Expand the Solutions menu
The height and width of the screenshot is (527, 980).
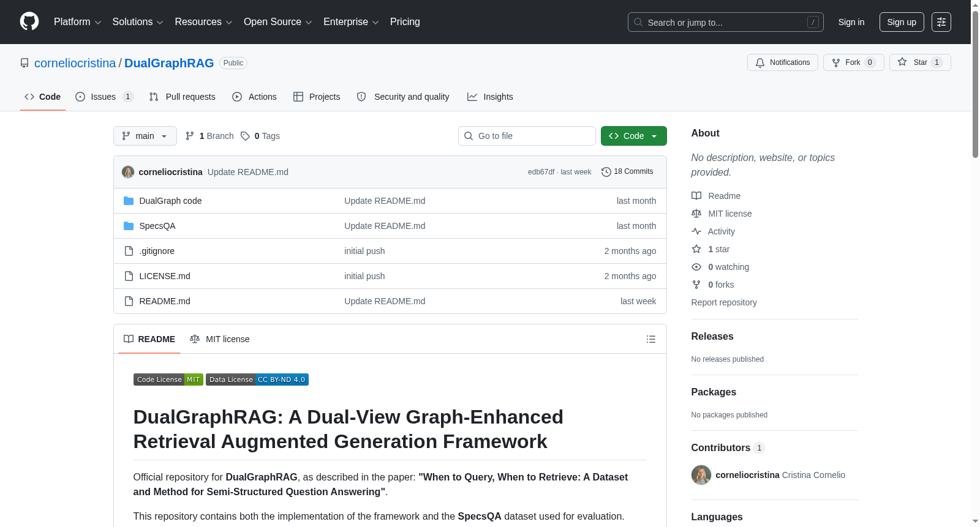coord(138,22)
